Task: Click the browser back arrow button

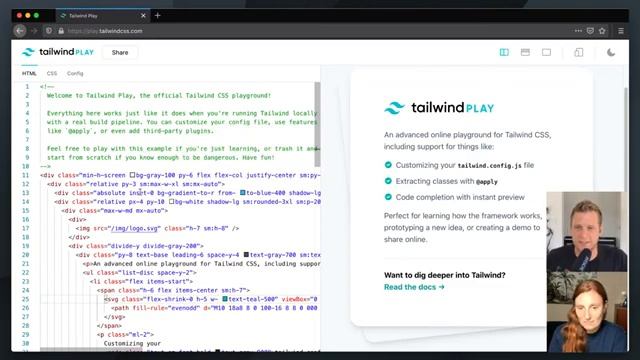Action: (x=20, y=31)
